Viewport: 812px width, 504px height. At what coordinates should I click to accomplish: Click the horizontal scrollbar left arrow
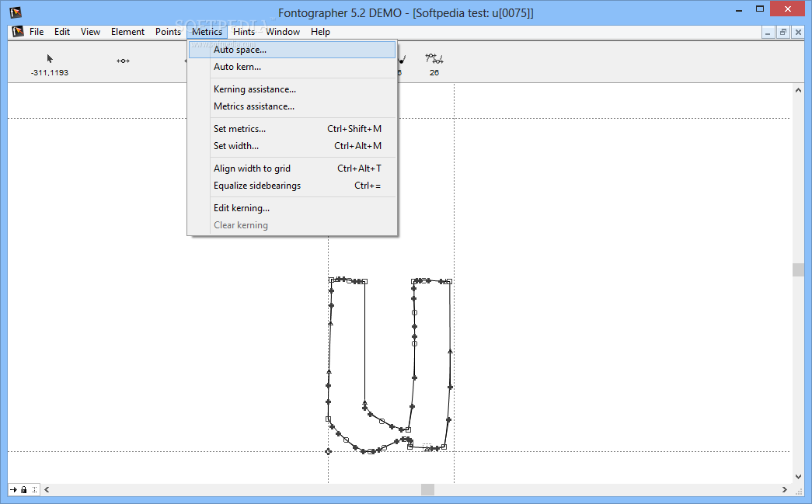47,489
